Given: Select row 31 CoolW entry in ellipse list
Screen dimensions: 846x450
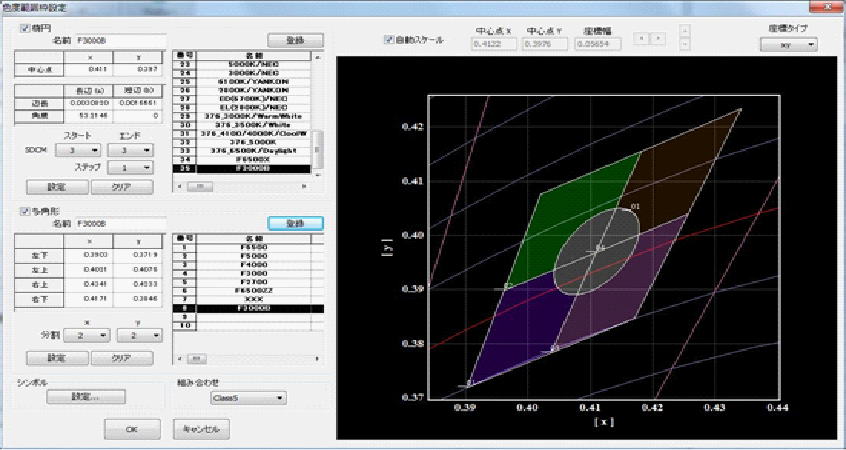Looking at the screenshot, I should coord(242,134).
